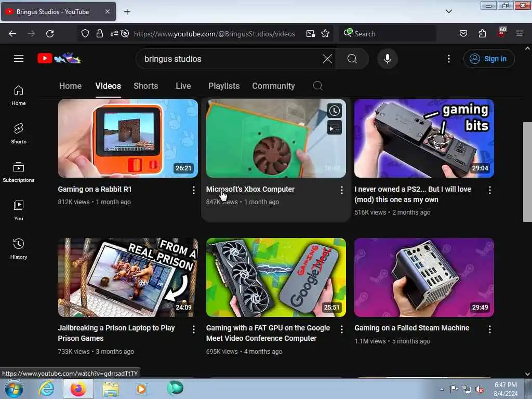Open the Firefox application menu

tap(520, 33)
